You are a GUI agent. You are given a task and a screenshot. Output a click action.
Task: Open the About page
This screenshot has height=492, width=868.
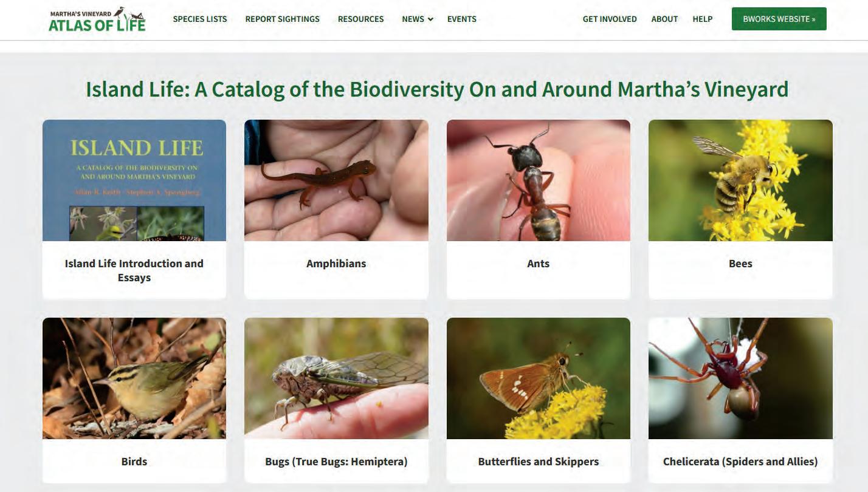pyautogui.click(x=664, y=19)
